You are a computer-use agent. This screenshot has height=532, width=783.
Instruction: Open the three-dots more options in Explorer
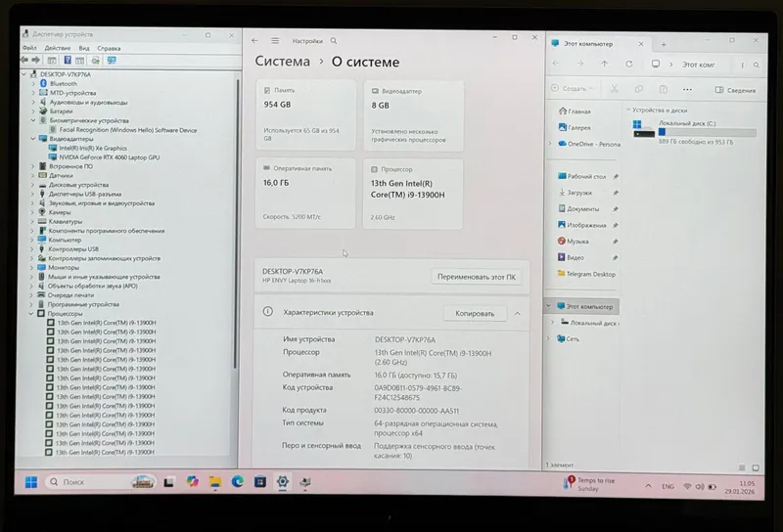tap(688, 90)
